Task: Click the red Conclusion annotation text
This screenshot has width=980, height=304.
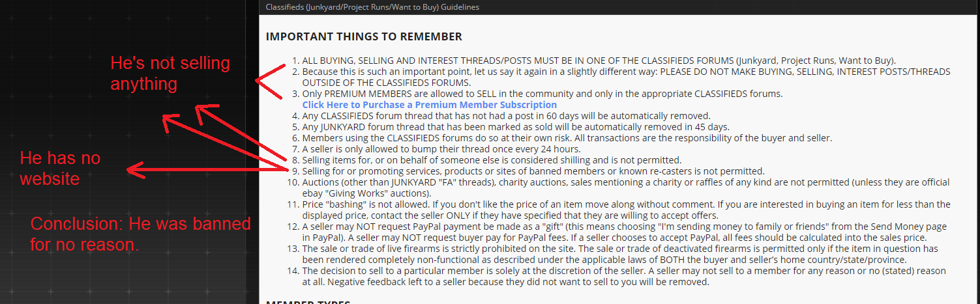Action: click(x=140, y=234)
